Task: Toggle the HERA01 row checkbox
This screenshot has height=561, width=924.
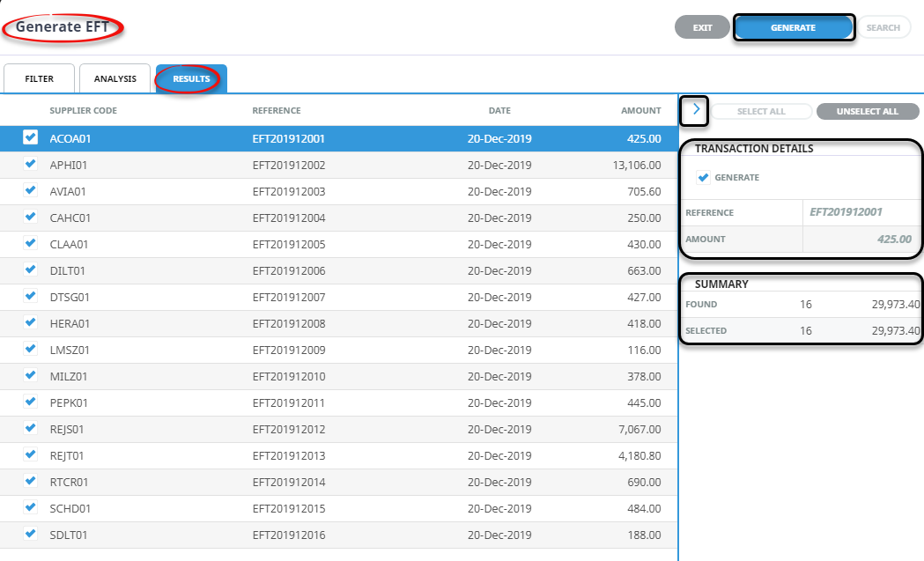Action: click(31, 322)
